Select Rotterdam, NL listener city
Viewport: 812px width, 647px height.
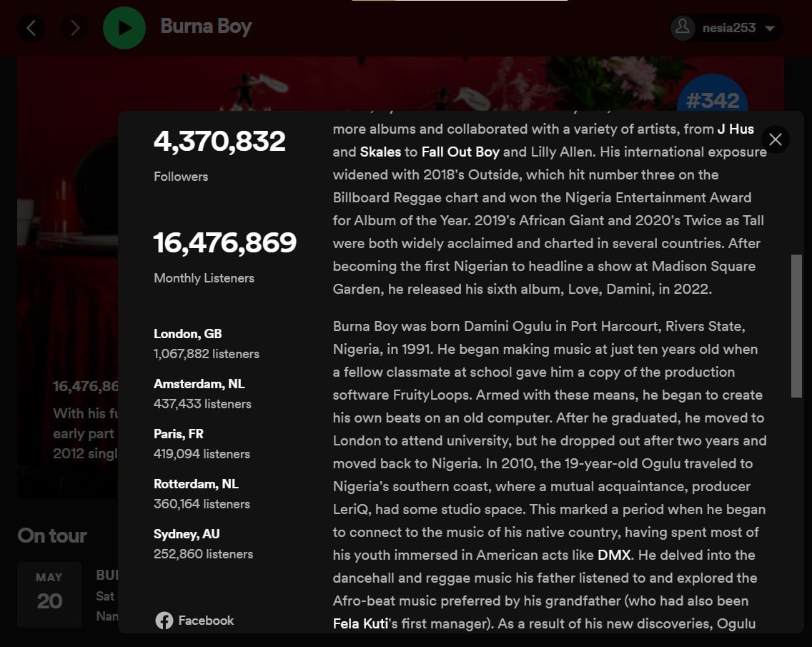pyautogui.click(x=197, y=484)
